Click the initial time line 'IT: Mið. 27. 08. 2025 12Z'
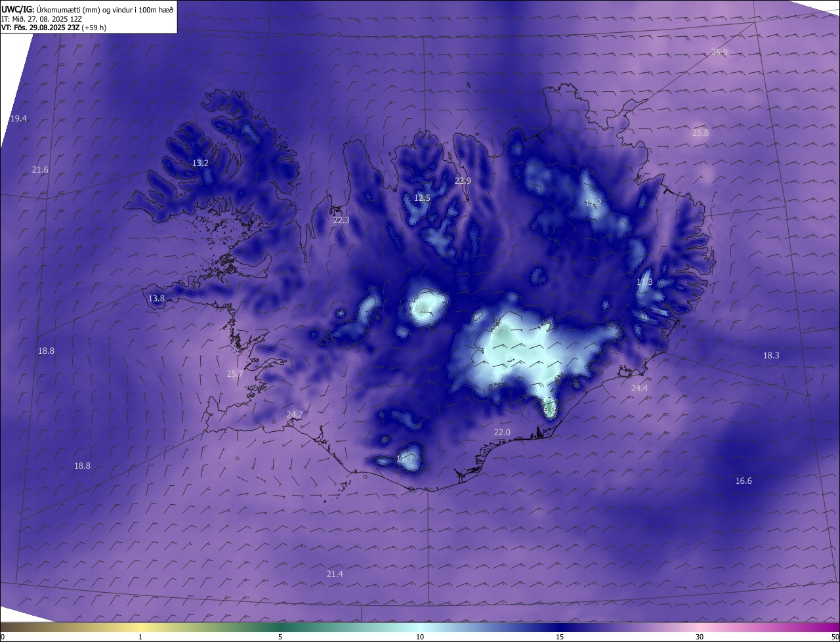 [x=41, y=18]
